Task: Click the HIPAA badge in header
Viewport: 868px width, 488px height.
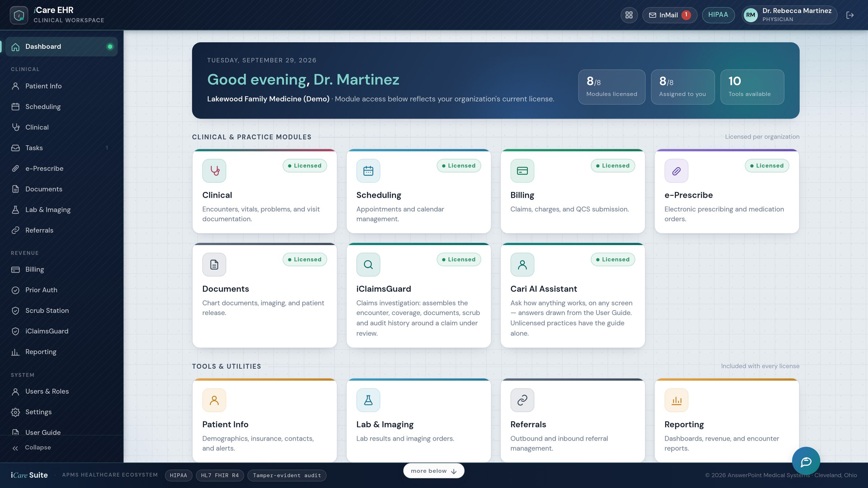Action: click(x=718, y=15)
